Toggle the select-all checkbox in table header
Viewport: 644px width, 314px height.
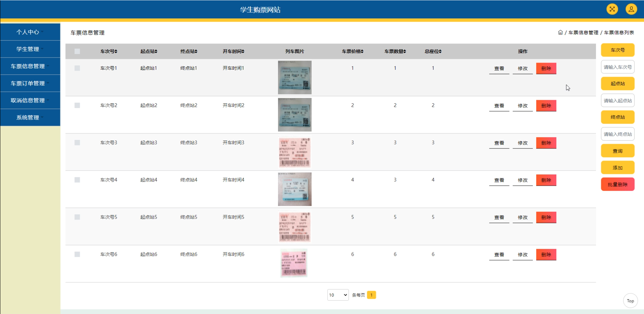tap(77, 51)
